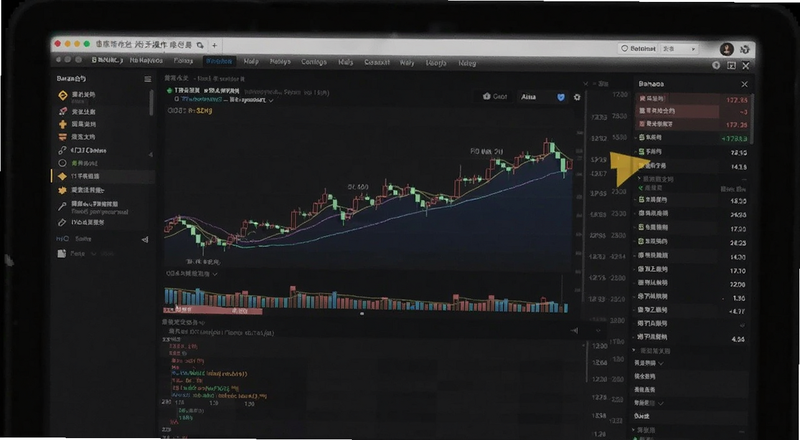Select the watchlist row valued 4.56

(693, 338)
